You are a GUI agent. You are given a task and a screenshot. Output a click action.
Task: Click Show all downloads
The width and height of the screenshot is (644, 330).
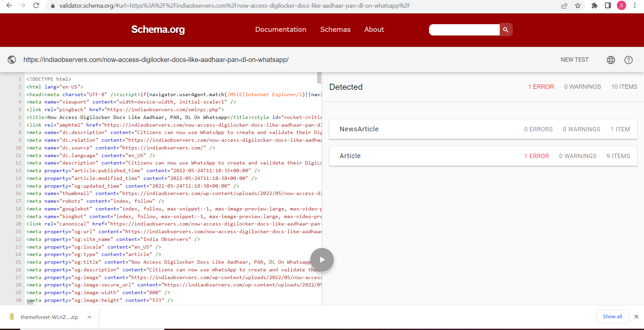click(612, 317)
